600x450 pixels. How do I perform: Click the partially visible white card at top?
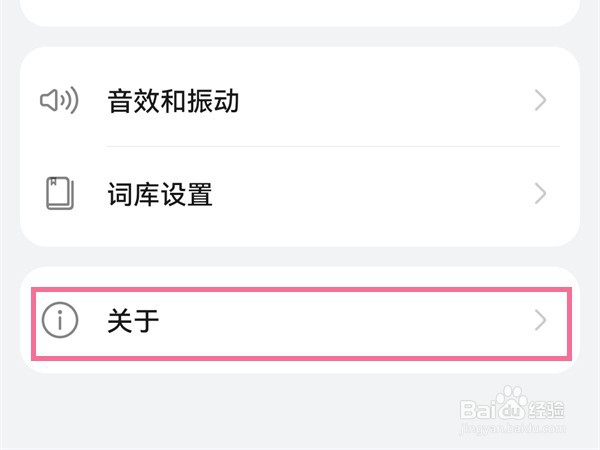coord(300,10)
